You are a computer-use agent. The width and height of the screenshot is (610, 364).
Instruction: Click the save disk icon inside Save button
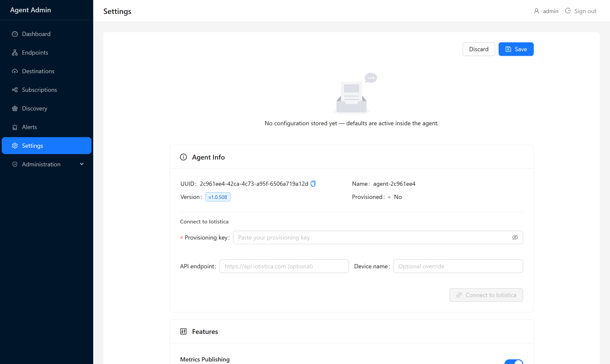point(508,49)
